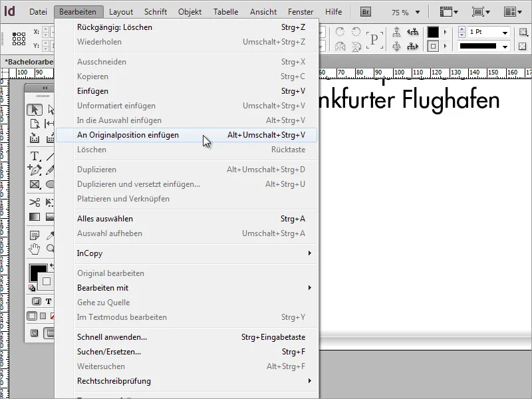The image size is (532, 399).
Task: Switch to the *Bachelorarbeit document tab
Action: 29,62
